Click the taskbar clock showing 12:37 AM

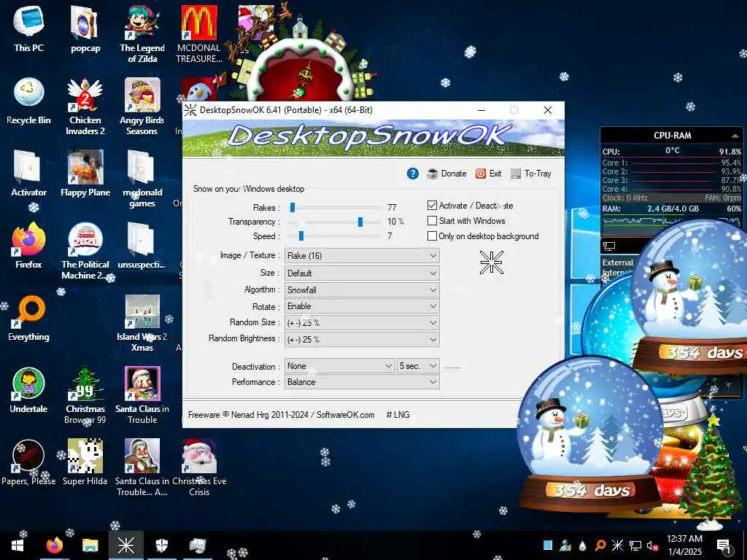[x=684, y=545]
